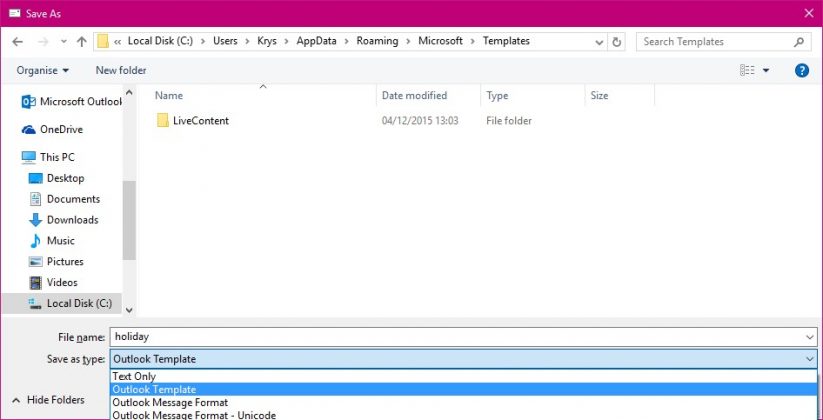Screen dimensions: 823x420
Task: Open Desktop in navigation pane
Action: [x=56, y=178]
